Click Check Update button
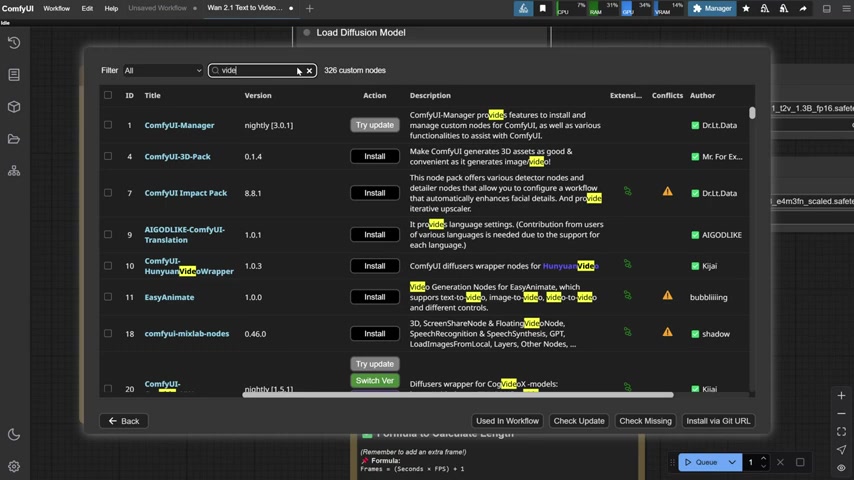Screen dimensions: 854x480 click(579, 421)
